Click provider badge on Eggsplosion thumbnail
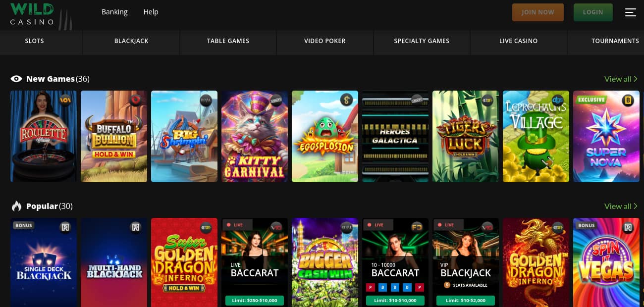The image size is (644, 307). tap(346, 100)
